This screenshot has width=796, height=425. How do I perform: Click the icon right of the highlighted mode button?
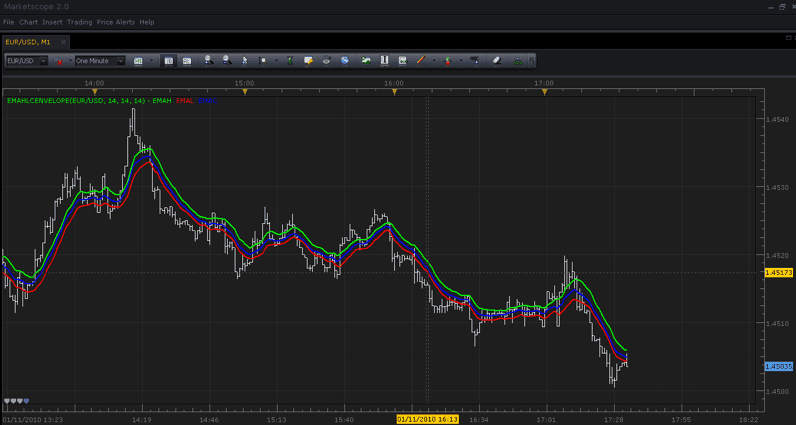point(187,61)
